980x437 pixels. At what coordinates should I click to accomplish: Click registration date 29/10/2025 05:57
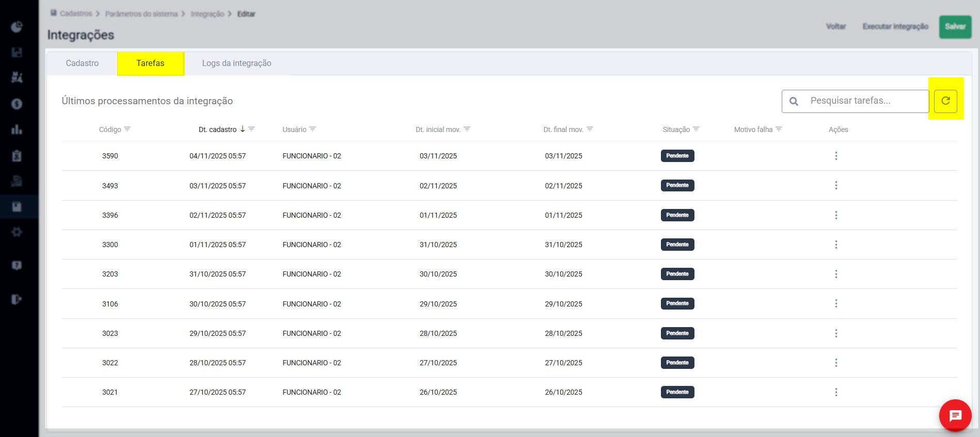click(217, 333)
